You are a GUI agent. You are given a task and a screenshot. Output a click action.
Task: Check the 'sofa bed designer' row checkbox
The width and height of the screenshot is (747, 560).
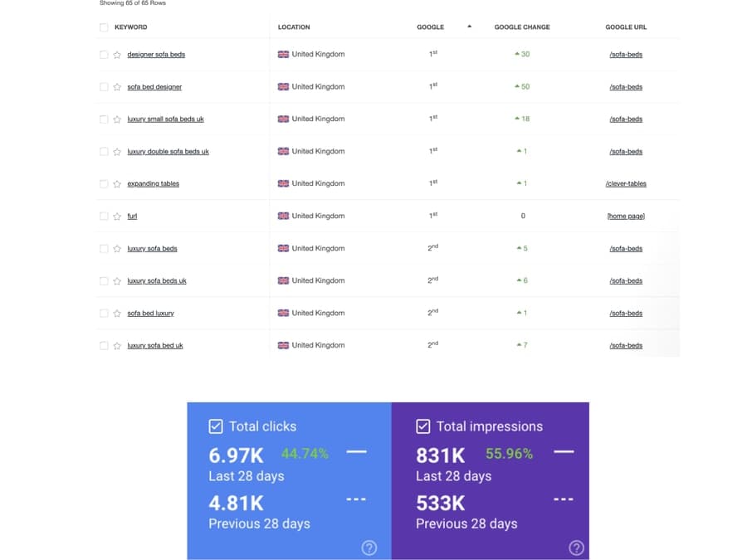104,87
